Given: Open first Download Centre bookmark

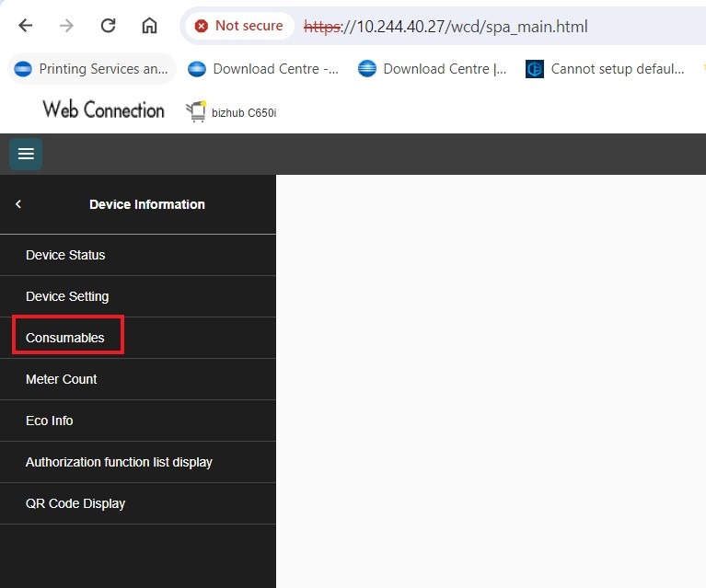Looking at the screenshot, I should click(263, 69).
